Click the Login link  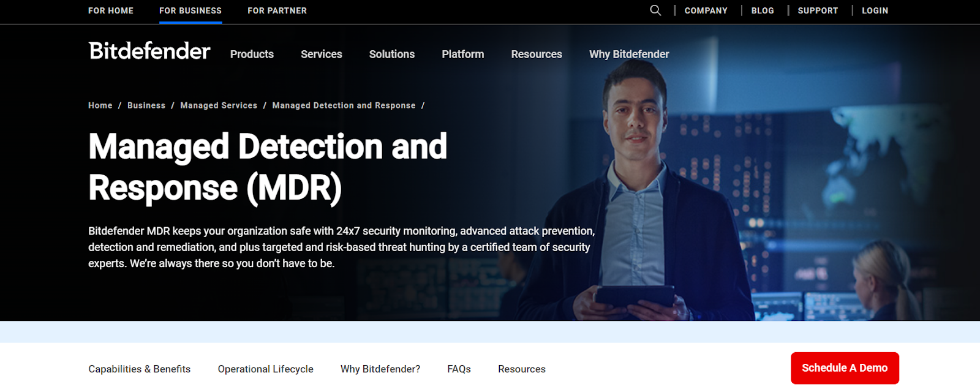click(x=875, y=10)
